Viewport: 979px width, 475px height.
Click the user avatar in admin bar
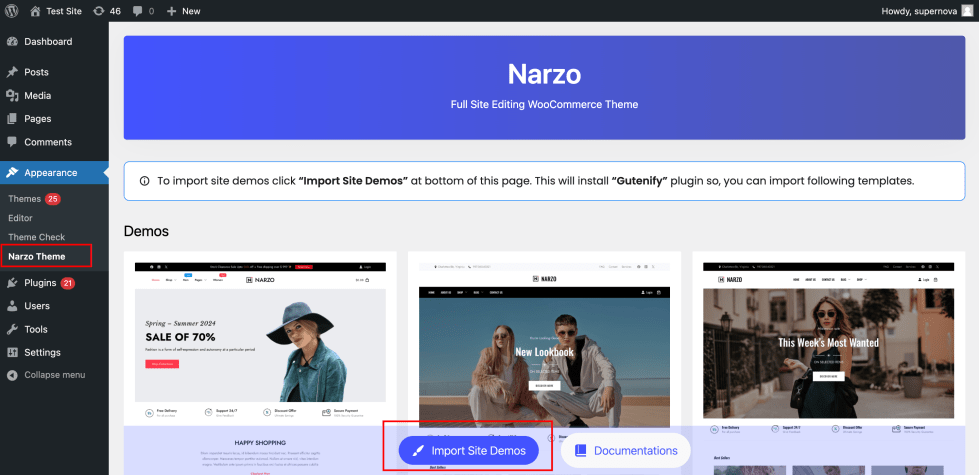967,11
